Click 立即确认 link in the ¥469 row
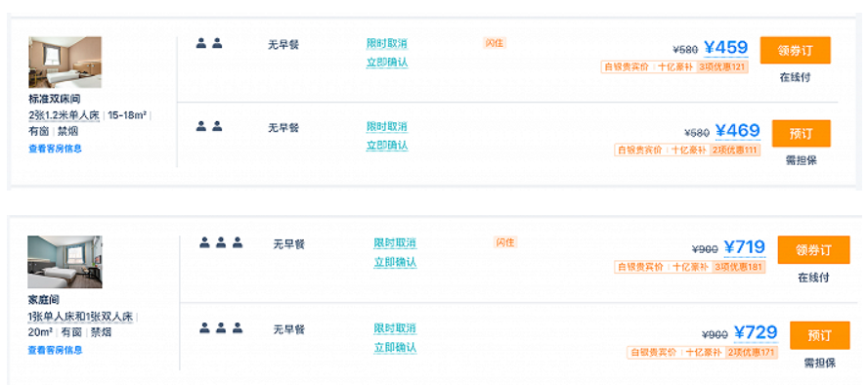The height and width of the screenshot is (387, 868). 387,146
